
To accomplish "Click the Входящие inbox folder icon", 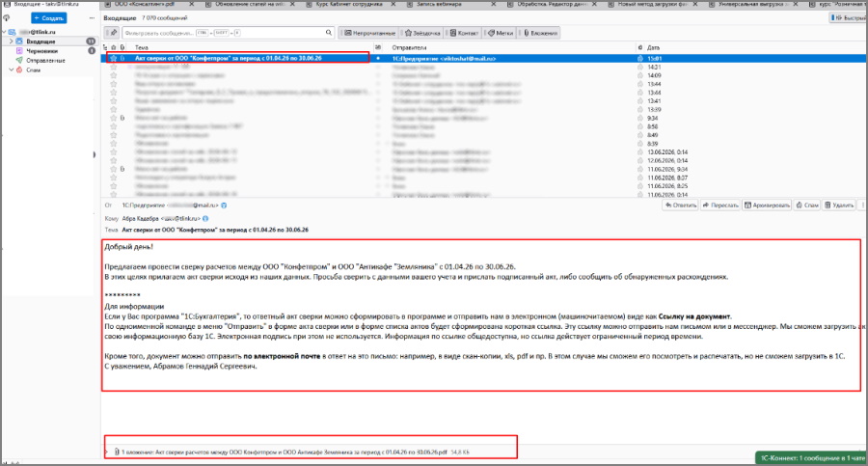I will pos(19,41).
